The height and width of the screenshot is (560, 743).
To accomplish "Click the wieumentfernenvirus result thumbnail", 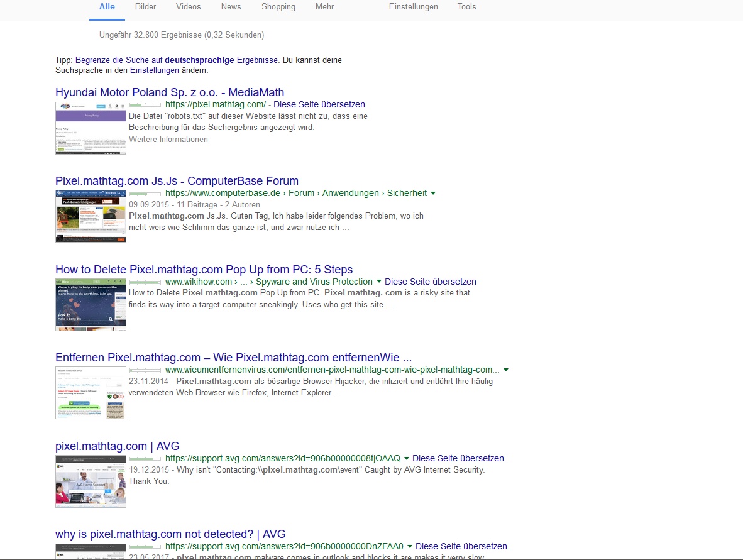I will pos(91,393).
